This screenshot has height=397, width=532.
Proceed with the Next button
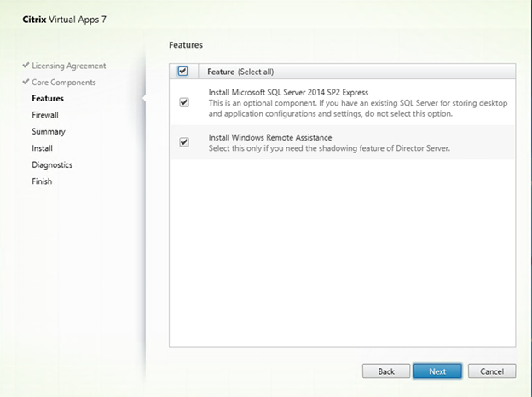[437, 371]
